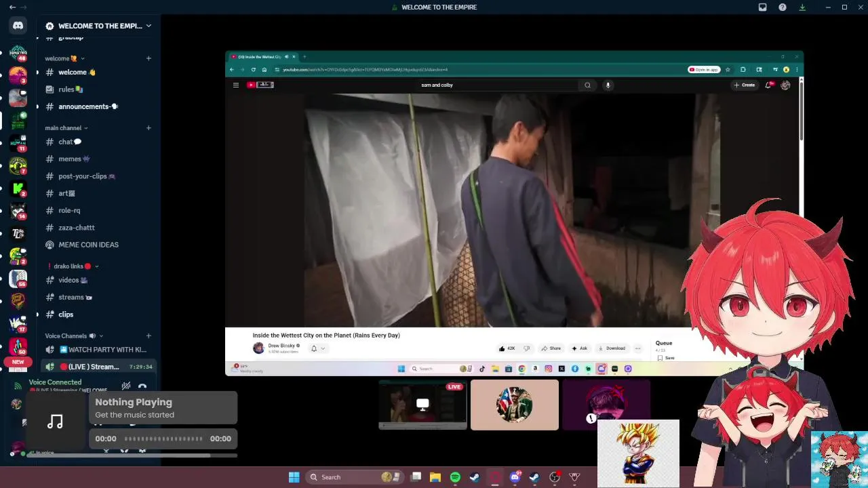Open the LIVE stream thumbnail tile
This screenshot has width=868, height=488.
[422, 405]
